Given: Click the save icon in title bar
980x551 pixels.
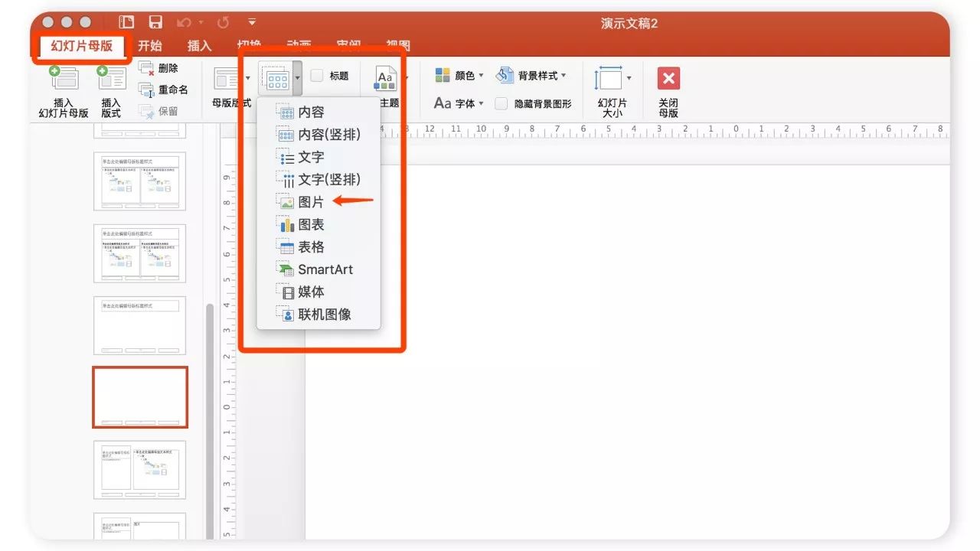Looking at the screenshot, I should [155, 23].
